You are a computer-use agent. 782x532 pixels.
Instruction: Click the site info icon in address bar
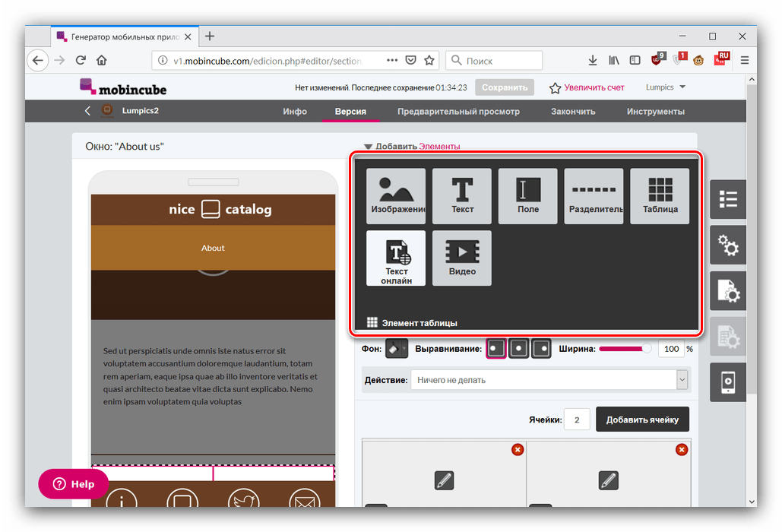pyautogui.click(x=163, y=60)
